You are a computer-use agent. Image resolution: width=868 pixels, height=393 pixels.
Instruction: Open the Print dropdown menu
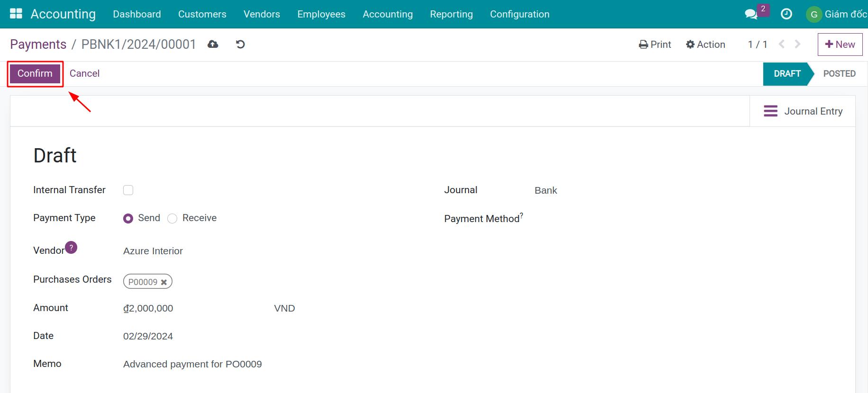coord(655,44)
